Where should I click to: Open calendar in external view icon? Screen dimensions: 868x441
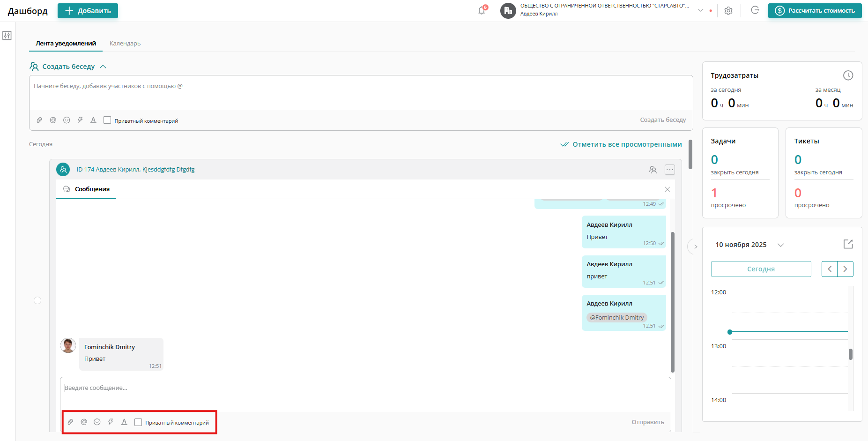[x=848, y=244]
